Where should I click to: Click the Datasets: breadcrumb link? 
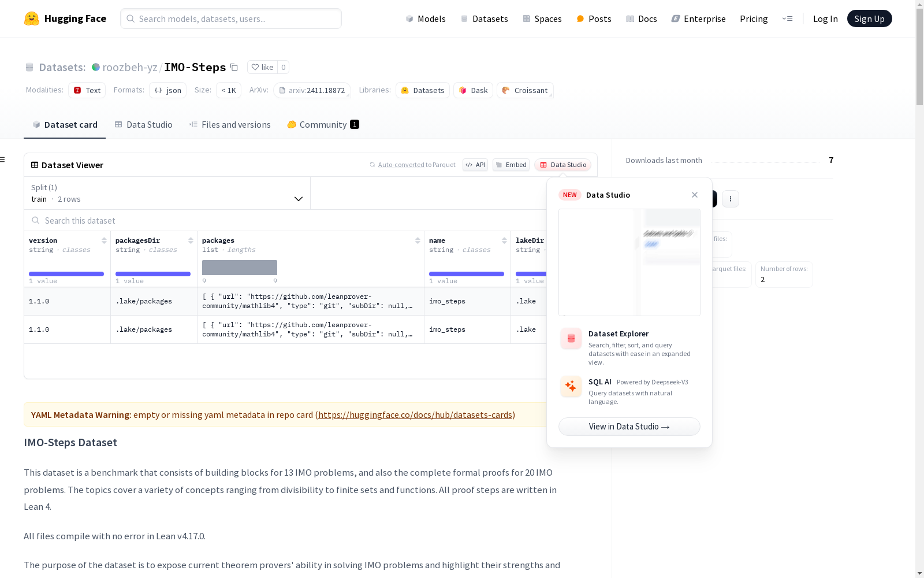click(62, 67)
